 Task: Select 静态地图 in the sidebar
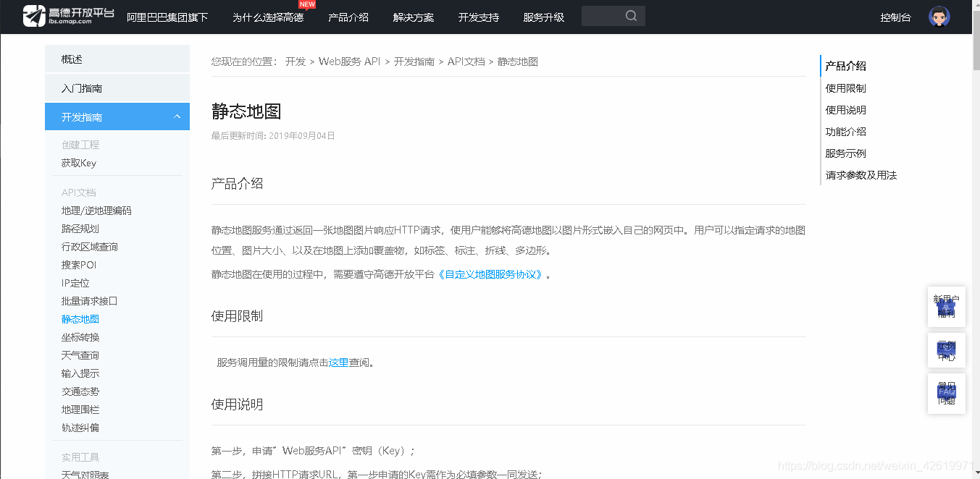[x=80, y=319]
